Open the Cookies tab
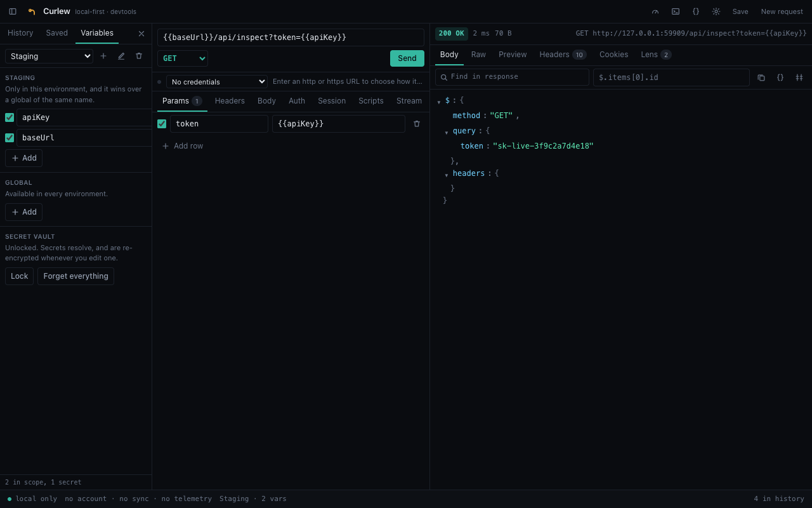Image resolution: width=812 pixels, height=508 pixels. 613,55
